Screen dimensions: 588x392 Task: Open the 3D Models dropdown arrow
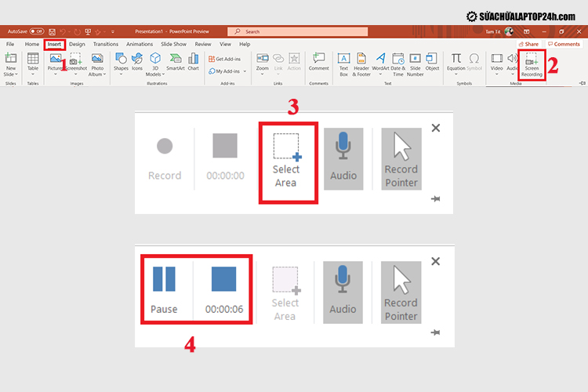[x=164, y=74]
